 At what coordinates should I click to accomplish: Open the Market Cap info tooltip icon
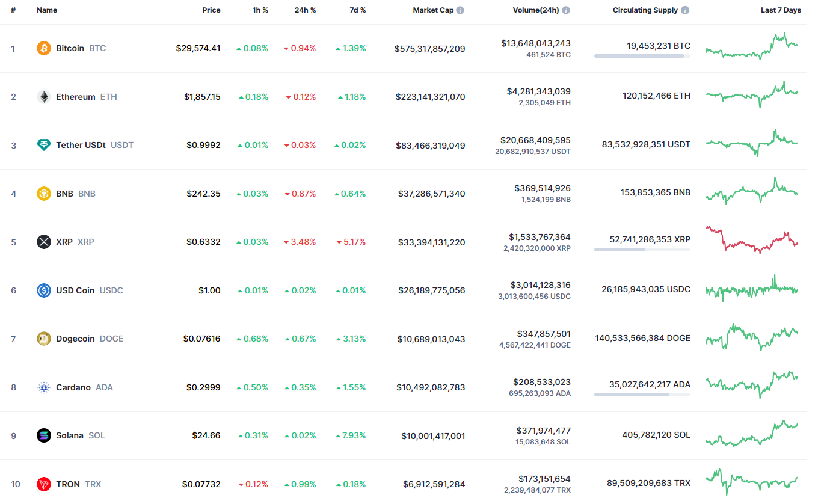(461, 10)
